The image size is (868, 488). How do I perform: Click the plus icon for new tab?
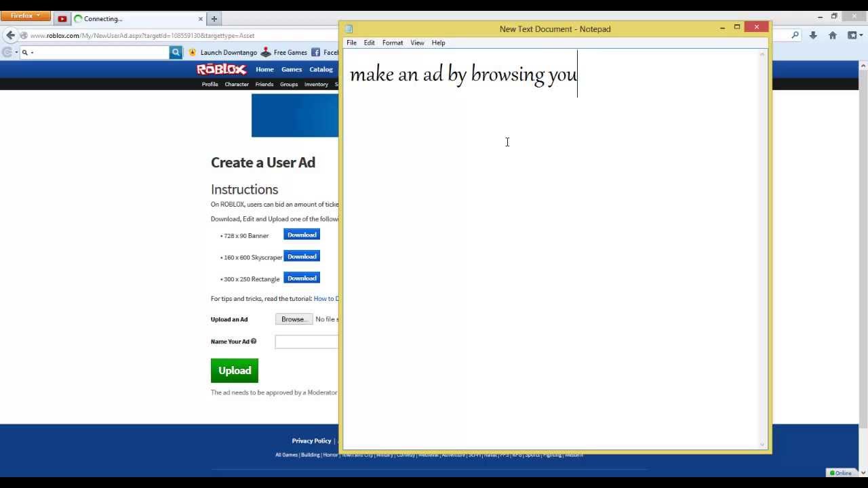[x=214, y=19]
